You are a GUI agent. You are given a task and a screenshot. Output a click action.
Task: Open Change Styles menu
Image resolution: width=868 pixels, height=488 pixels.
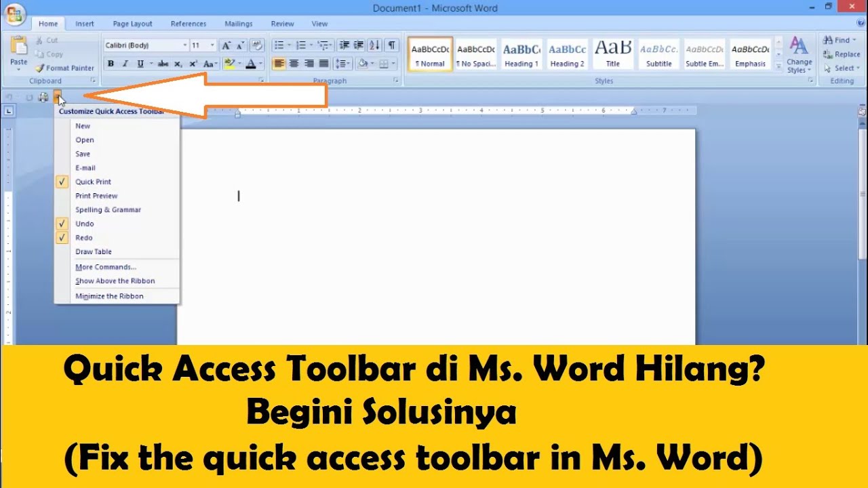coord(799,56)
